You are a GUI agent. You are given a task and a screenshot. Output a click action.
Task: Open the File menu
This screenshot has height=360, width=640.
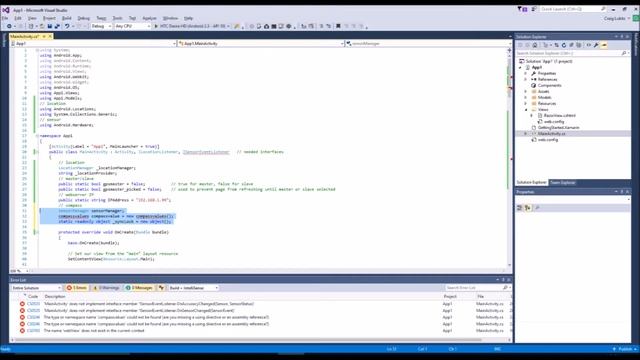coord(5,18)
